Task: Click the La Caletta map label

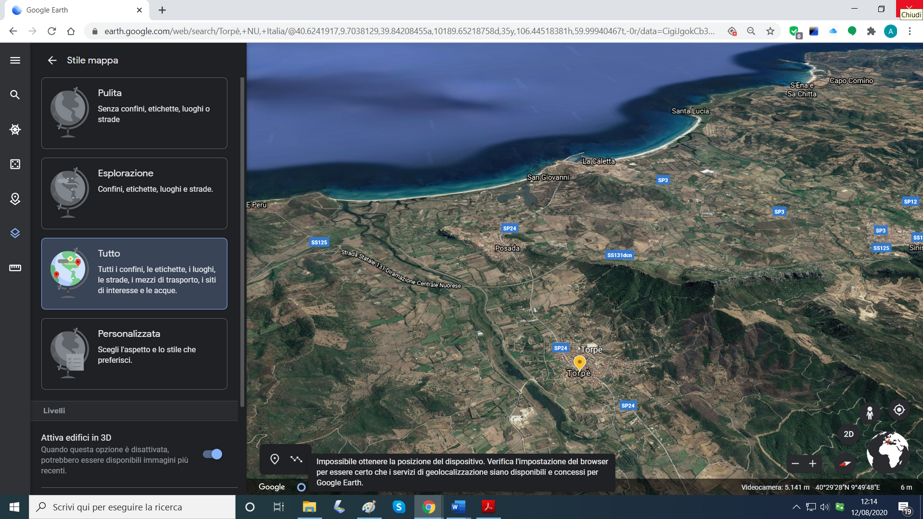Action: point(598,161)
